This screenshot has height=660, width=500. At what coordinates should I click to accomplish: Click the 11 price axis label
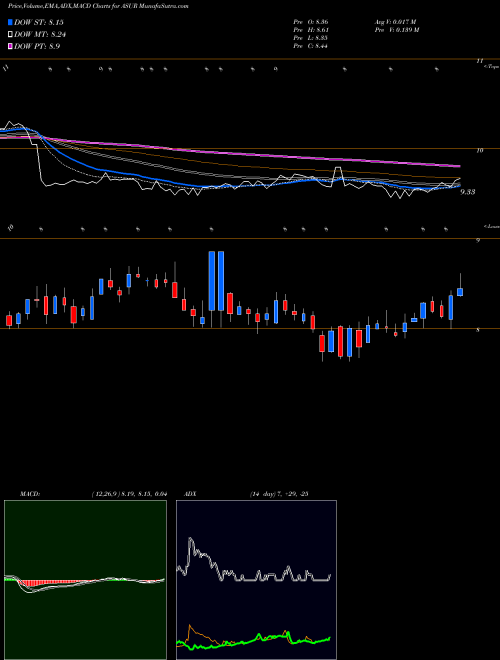(479, 61)
